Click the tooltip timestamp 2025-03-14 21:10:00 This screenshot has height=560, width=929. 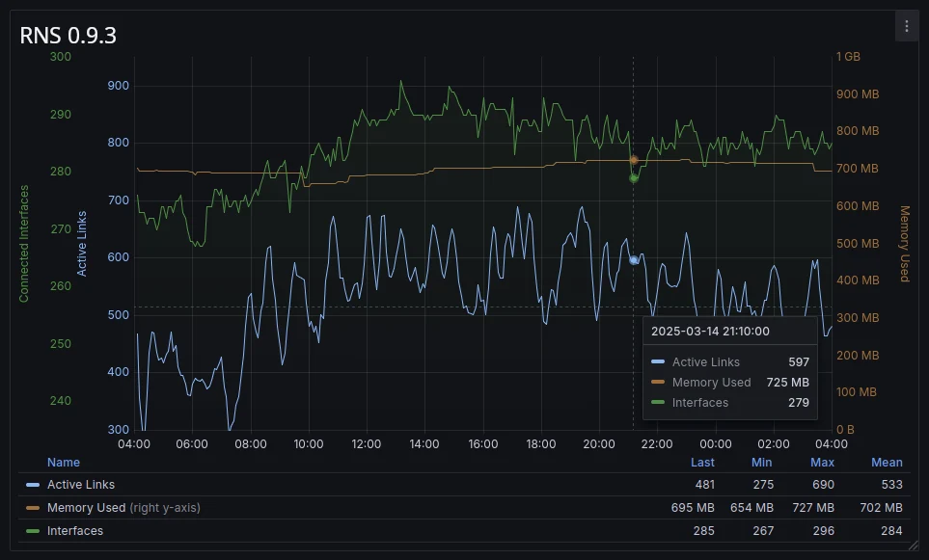point(710,331)
